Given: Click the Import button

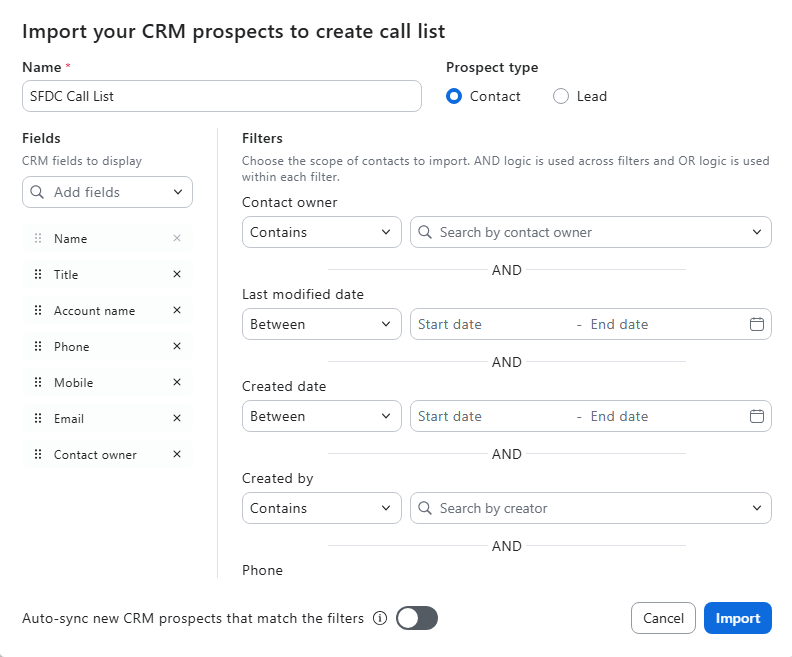Looking at the screenshot, I should coord(738,618).
